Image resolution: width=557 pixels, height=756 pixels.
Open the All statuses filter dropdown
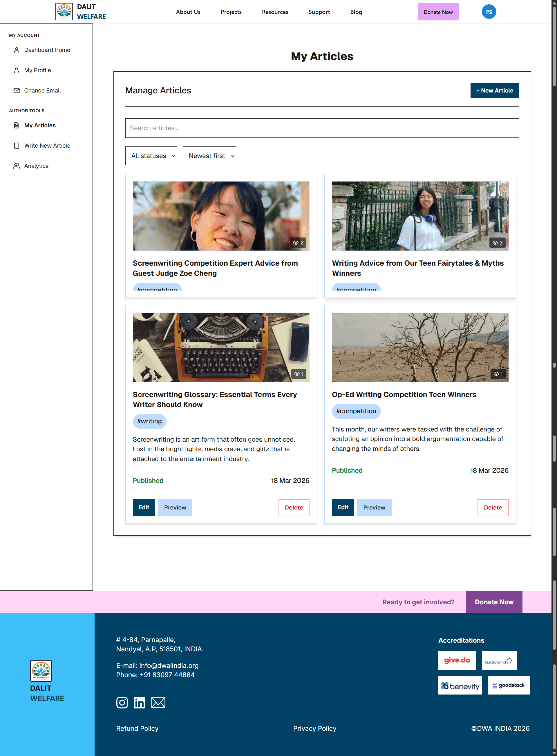[151, 155]
